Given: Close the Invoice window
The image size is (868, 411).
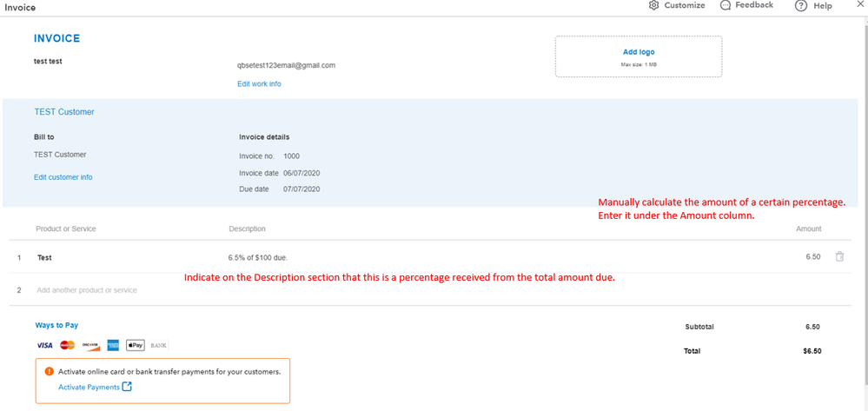Looking at the screenshot, I should coord(859,4).
